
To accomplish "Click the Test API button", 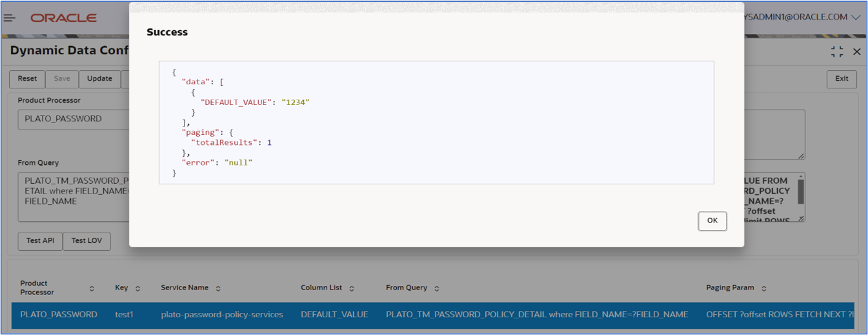I will pos(41,241).
